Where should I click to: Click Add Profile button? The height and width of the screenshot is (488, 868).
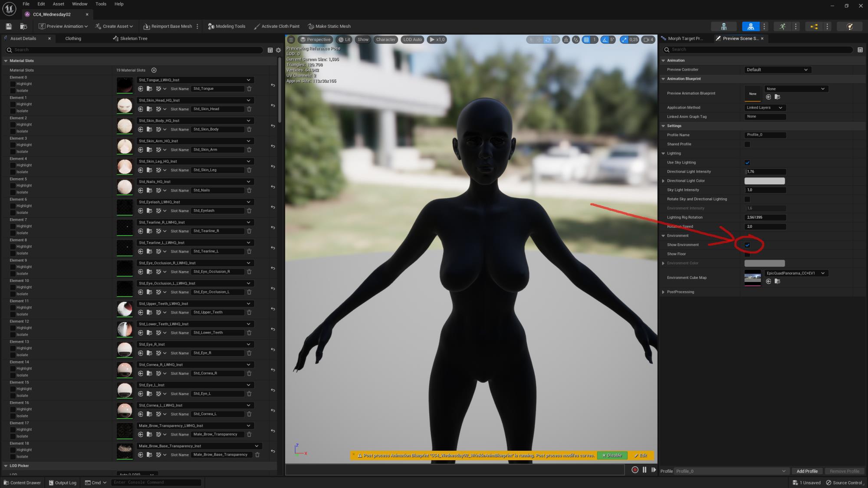coord(807,471)
